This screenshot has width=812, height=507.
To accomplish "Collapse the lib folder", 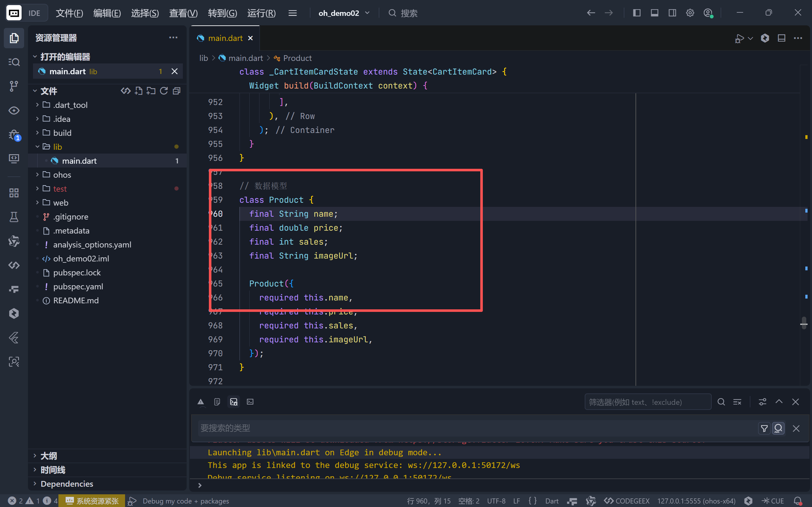I will coord(57,147).
